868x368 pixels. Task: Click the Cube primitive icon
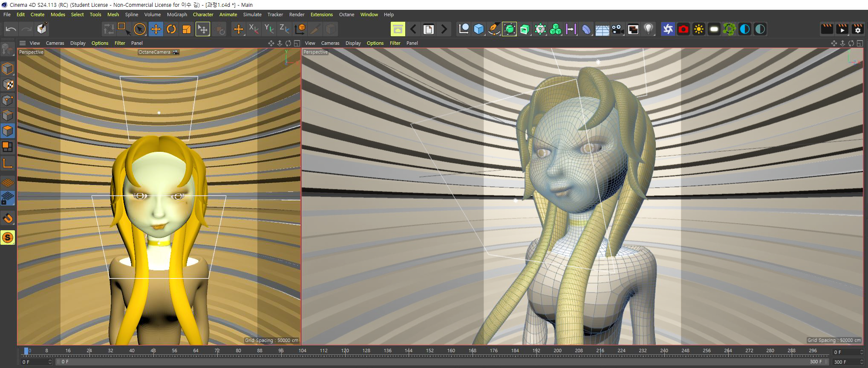479,29
